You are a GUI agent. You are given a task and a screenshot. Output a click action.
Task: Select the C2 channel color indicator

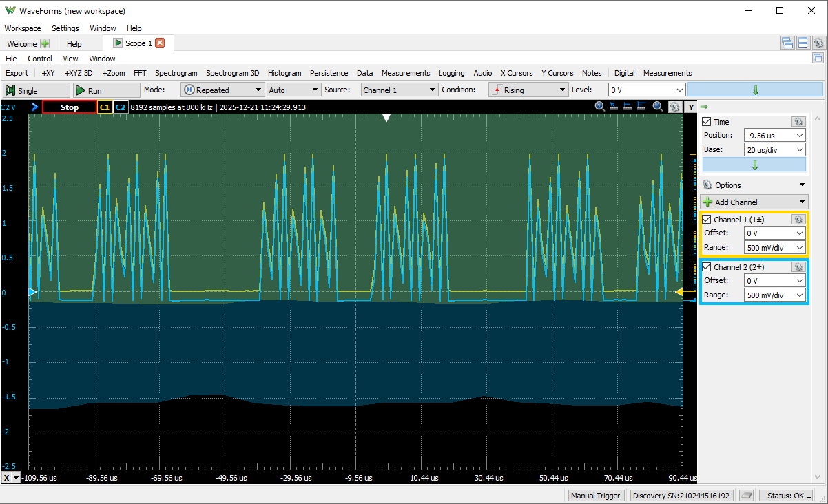click(x=121, y=107)
